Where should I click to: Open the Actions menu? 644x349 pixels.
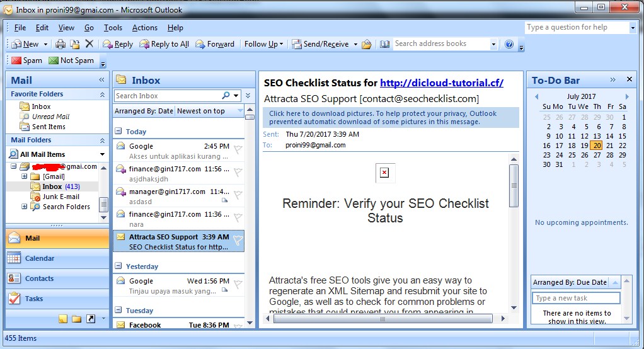[x=144, y=28]
